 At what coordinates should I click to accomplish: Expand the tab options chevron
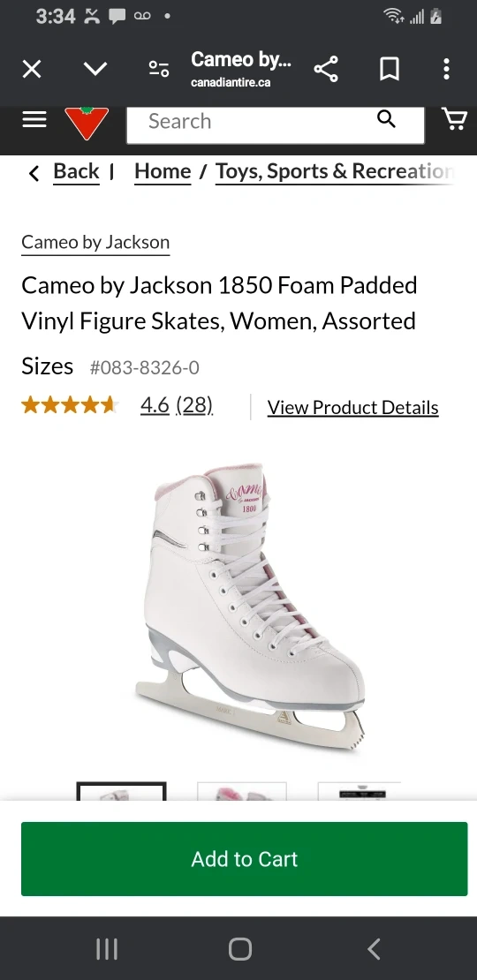coord(95,69)
